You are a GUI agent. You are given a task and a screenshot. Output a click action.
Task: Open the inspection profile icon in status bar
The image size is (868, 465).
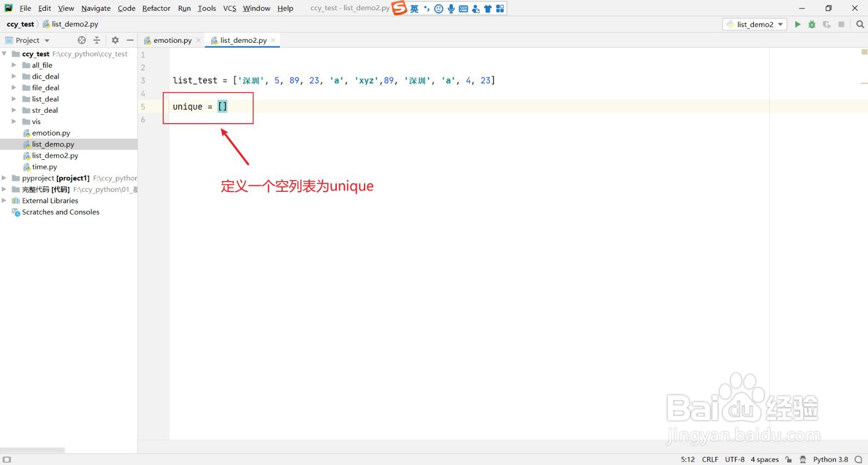(x=803, y=460)
